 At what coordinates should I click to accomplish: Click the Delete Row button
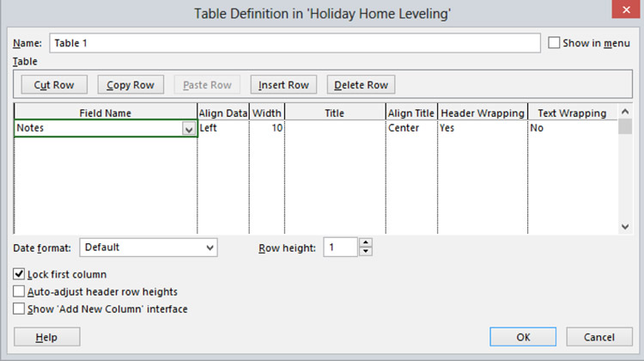(x=361, y=85)
